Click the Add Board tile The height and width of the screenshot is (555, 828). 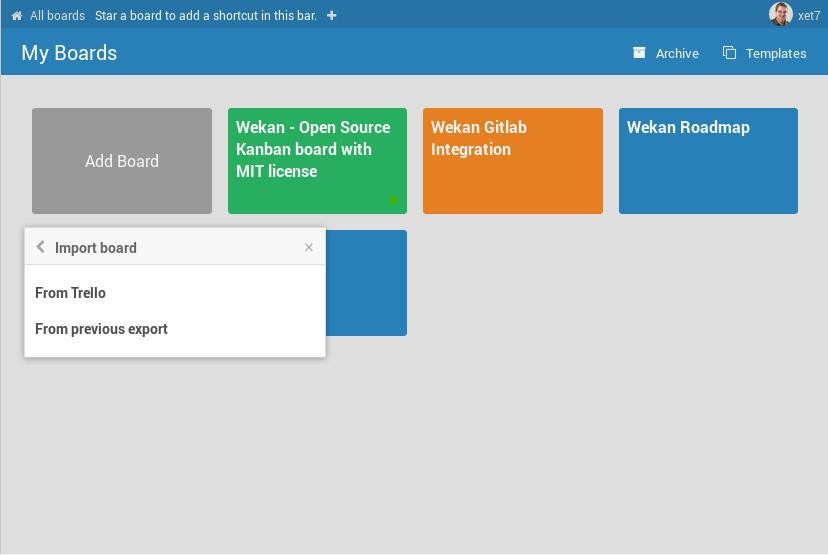pos(122,161)
